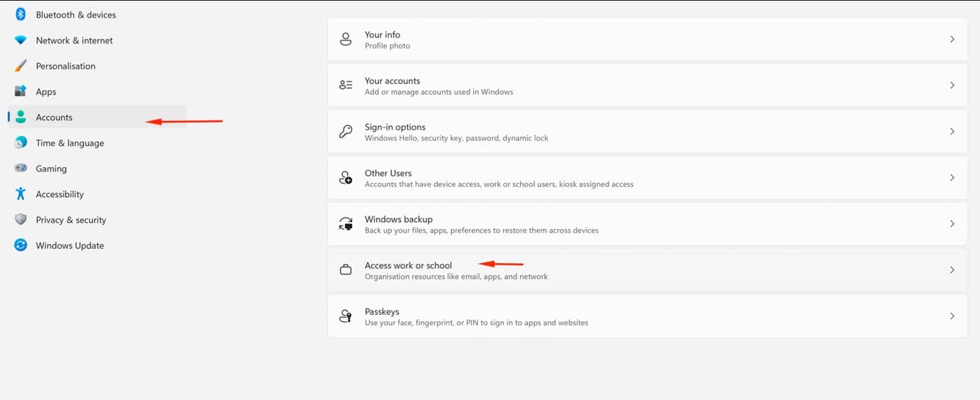Click the Access work or school chevron
Image resolution: width=980 pixels, height=400 pixels.
(x=952, y=270)
